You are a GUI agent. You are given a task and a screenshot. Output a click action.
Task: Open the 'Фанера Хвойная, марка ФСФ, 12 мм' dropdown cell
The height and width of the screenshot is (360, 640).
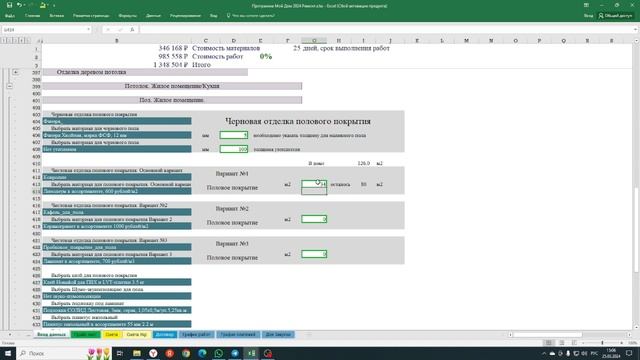pos(117,135)
